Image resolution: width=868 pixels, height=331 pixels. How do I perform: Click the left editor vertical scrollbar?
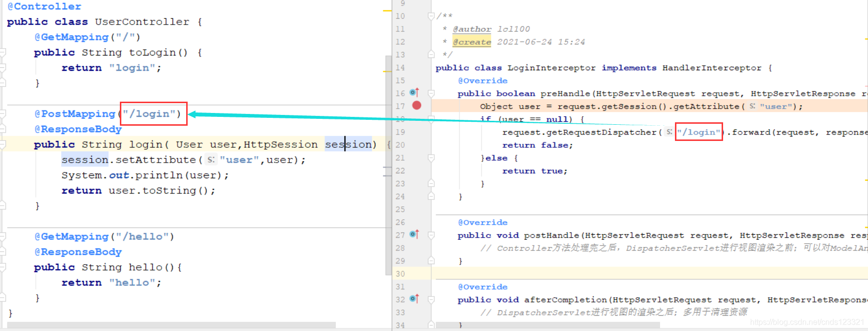(388, 165)
